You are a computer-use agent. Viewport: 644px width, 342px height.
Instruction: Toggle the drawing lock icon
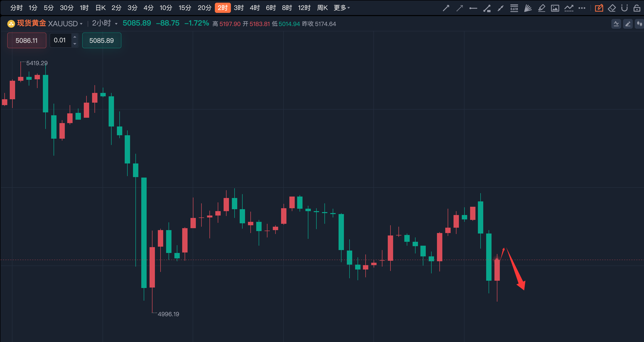(637, 8)
